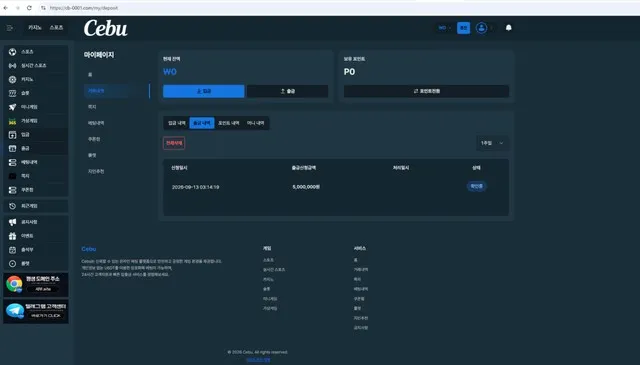The height and width of the screenshot is (365, 640).
Task: Open the 베팅내역 betting history sidebar icon
Action: coord(13,162)
